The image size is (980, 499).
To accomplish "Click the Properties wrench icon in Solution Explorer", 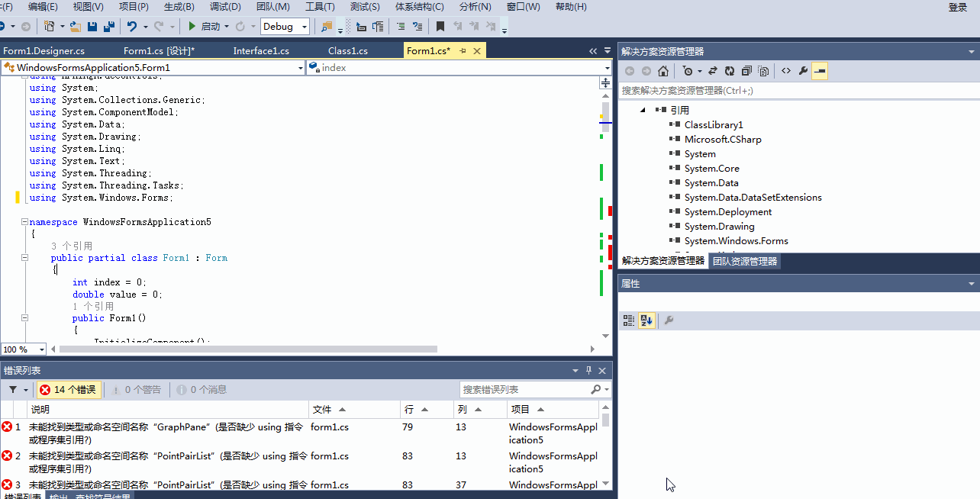I will [x=804, y=70].
